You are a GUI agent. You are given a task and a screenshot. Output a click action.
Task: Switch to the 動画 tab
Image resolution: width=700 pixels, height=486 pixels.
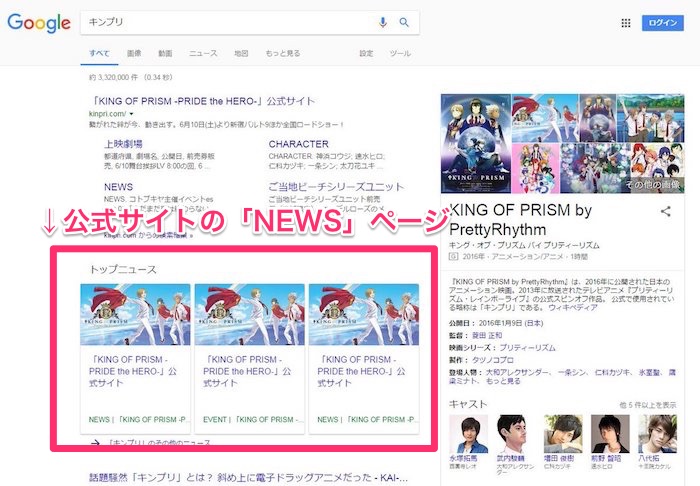(165, 52)
